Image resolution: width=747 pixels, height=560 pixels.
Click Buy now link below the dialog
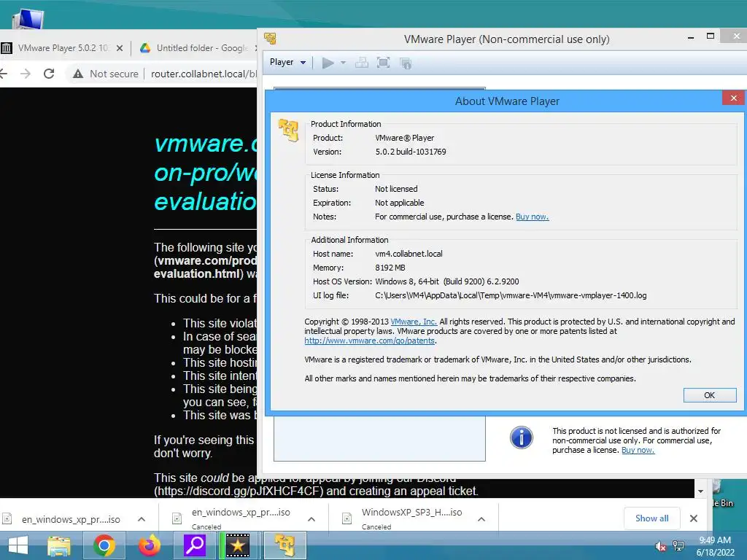pos(638,451)
